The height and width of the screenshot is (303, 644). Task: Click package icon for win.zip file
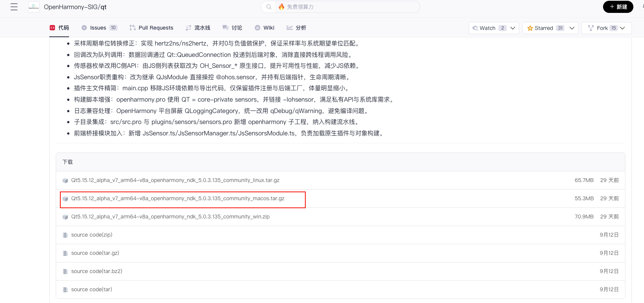(65, 217)
